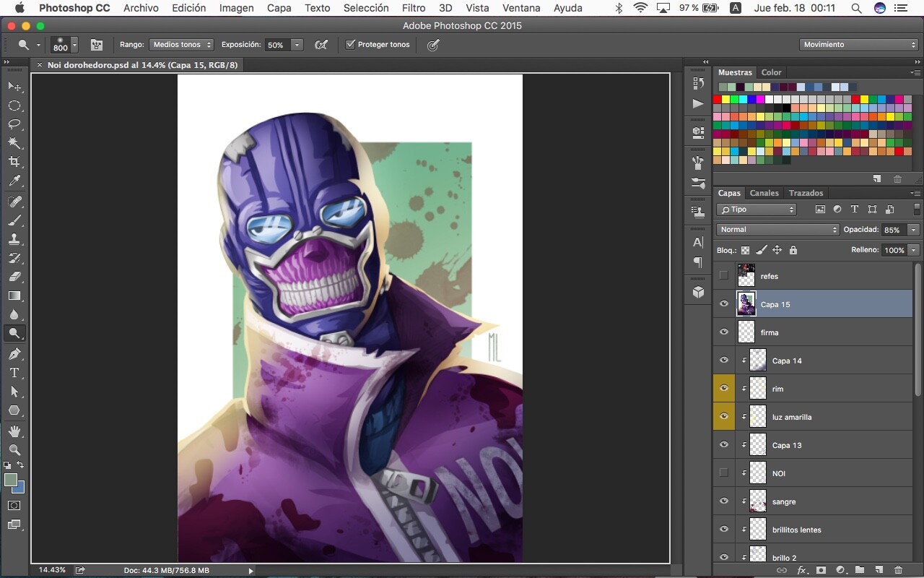Select the Magic Wand tool

(x=14, y=143)
